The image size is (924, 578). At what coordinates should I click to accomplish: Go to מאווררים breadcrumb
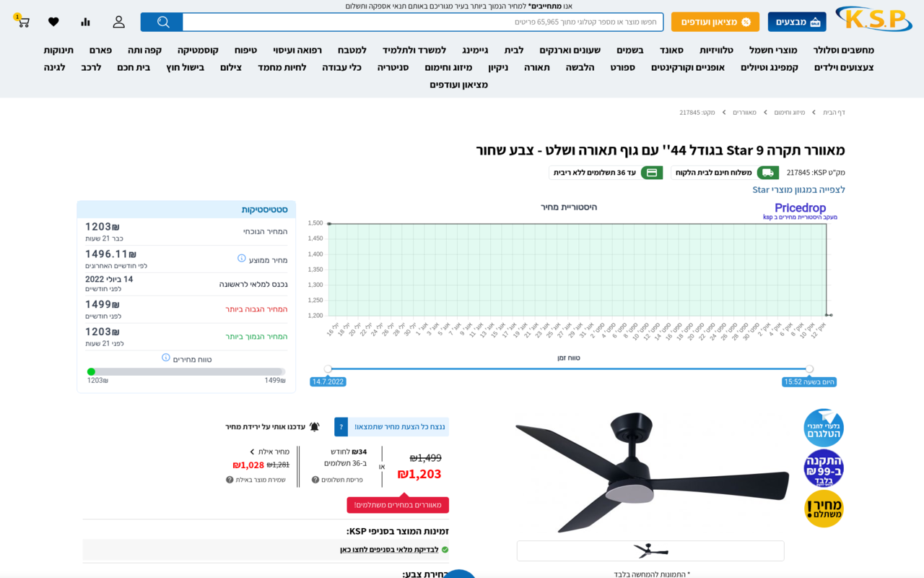(x=745, y=113)
